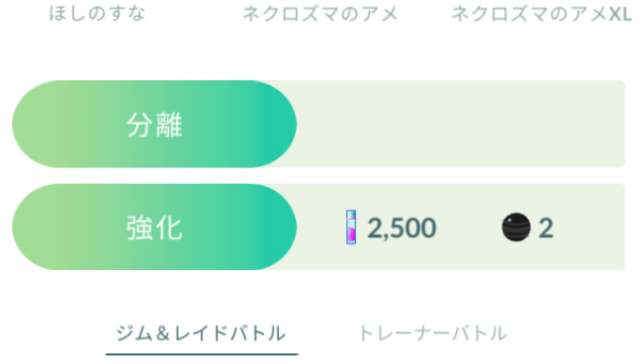Tap the 2,500 stardust cost number
The height and width of the screenshot is (364, 640).
(402, 228)
